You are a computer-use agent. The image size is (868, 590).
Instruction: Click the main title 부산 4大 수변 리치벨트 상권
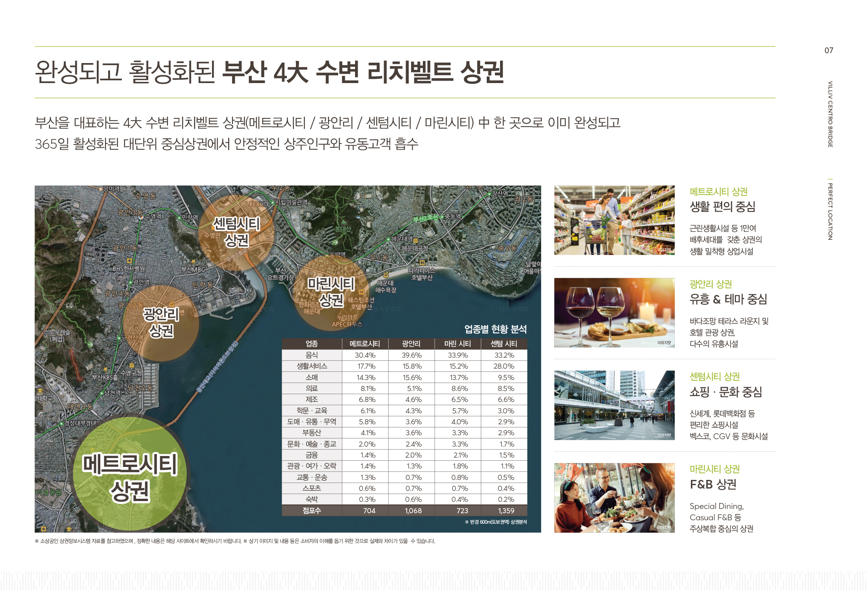click(363, 72)
